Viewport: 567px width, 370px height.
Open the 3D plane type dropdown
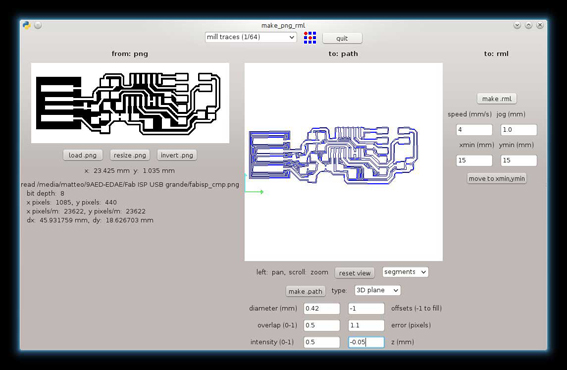pyautogui.click(x=377, y=290)
